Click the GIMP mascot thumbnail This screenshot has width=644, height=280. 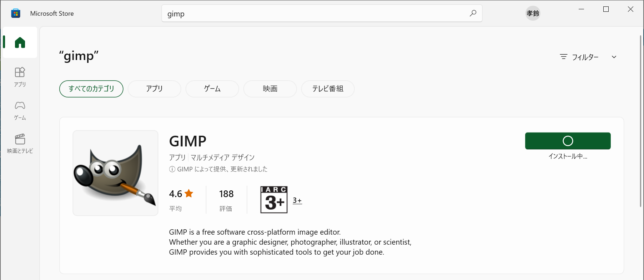(115, 173)
